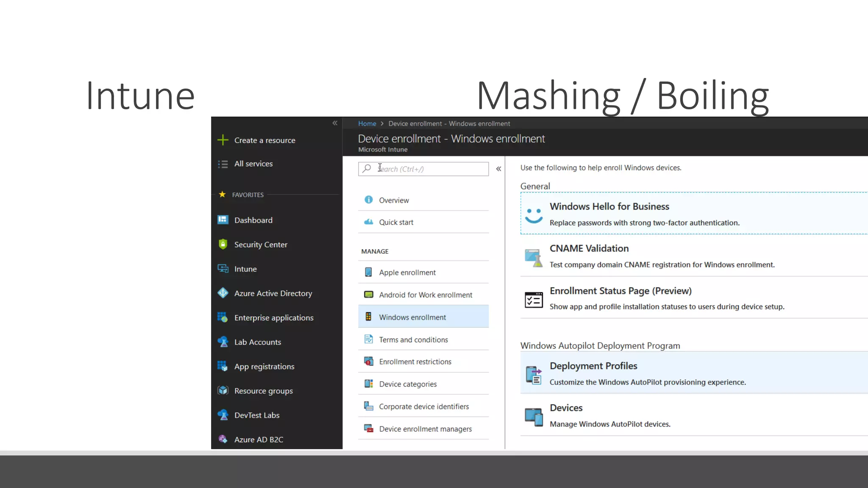This screenshot has width=868, height=488.
Task: Click the CNAME Validation flask icon
Action: [x=534, y=258]
